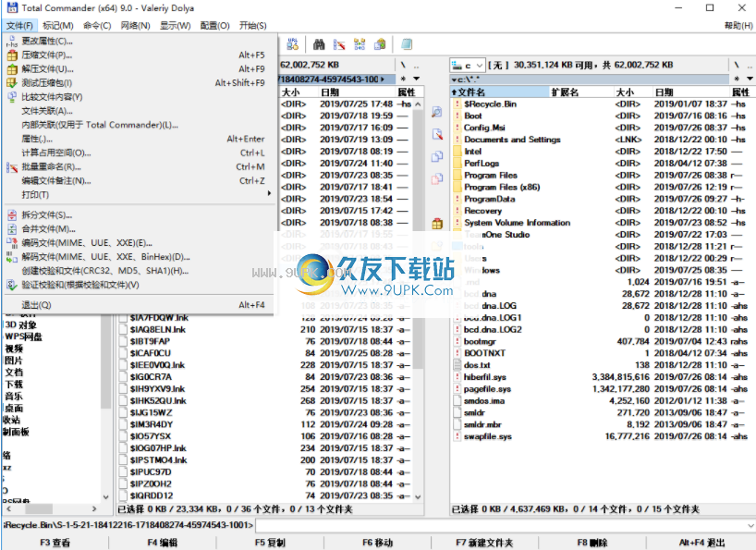Choose 退出(Q) to exit the program
756x550 pixels.
[x=140, y=305]
